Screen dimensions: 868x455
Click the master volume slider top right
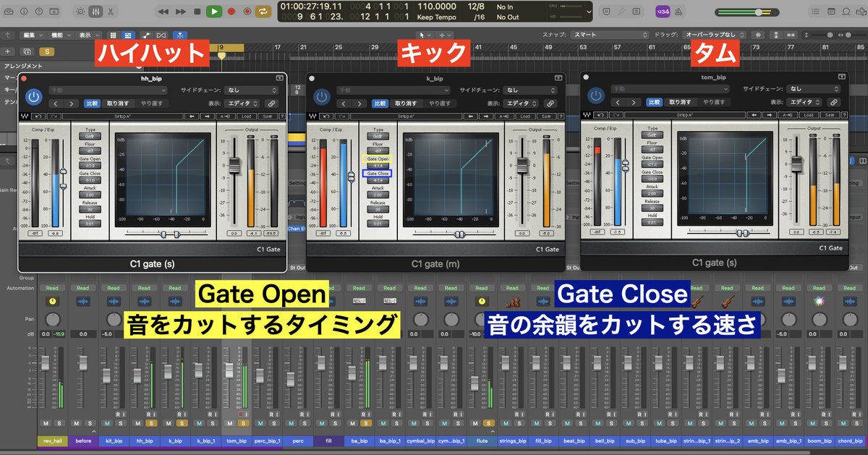click(x=758, y=11)
